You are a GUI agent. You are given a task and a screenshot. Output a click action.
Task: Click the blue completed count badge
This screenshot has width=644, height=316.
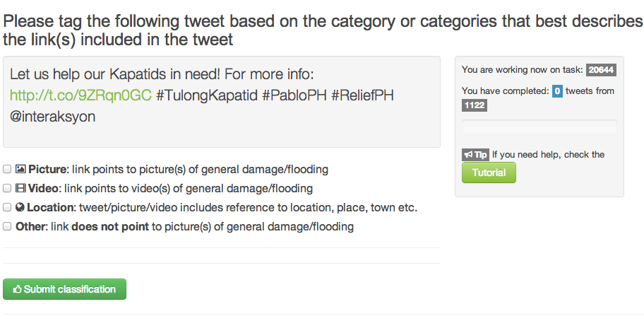(557, 91)
